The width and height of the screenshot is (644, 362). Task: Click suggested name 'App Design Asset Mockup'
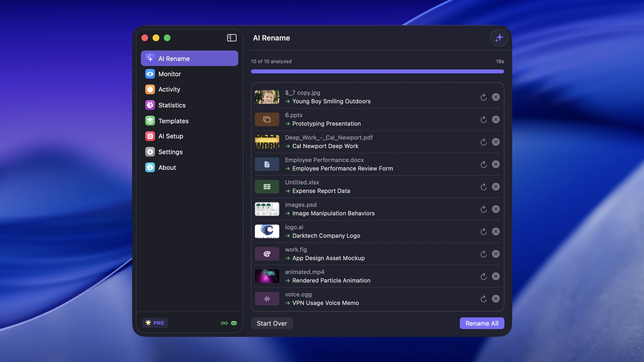pos(328,258)
